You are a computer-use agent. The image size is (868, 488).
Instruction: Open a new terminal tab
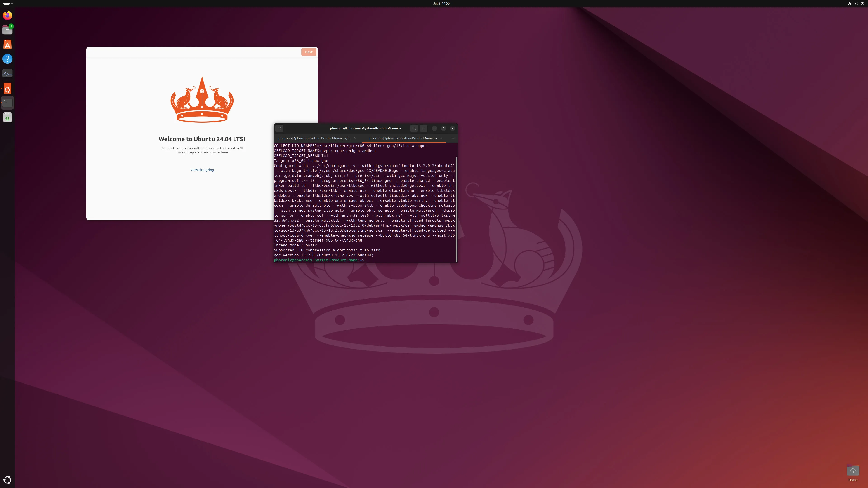279,128
